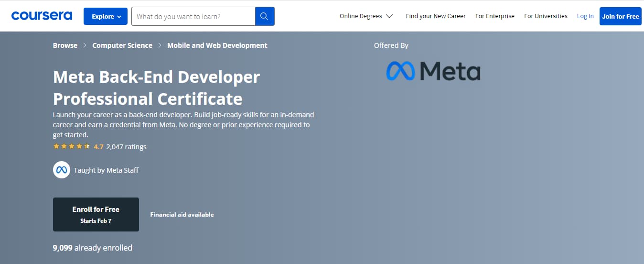Open the For Enterprise page
This screenshot has width=644, height=264.
point(495,16)
